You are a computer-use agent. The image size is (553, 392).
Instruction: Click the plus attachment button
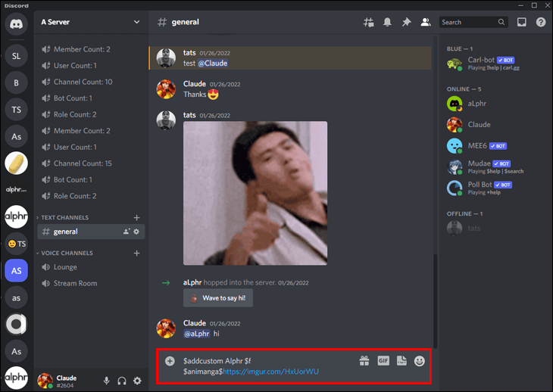click(x=170, y=361)
